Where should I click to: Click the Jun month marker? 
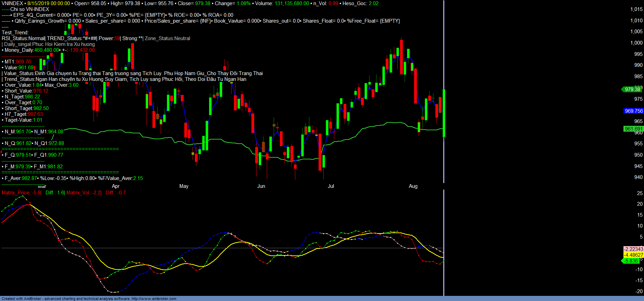261,186
